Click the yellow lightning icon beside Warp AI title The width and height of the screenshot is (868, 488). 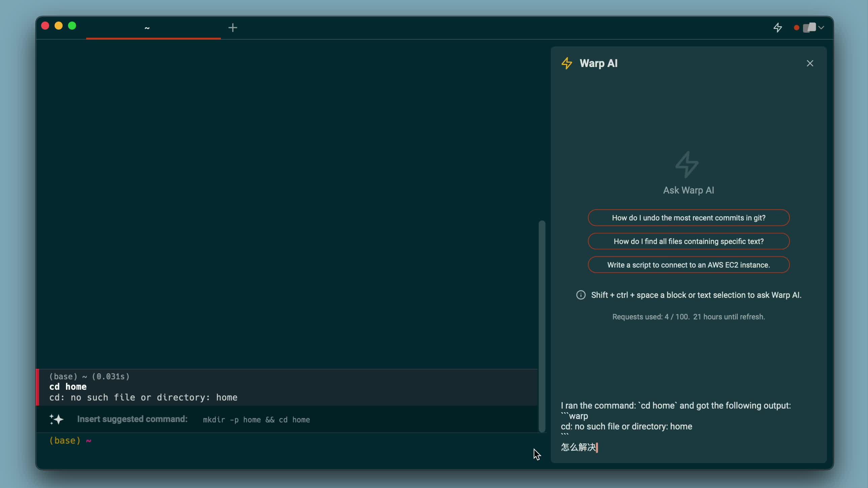click(x=567, y=63)
